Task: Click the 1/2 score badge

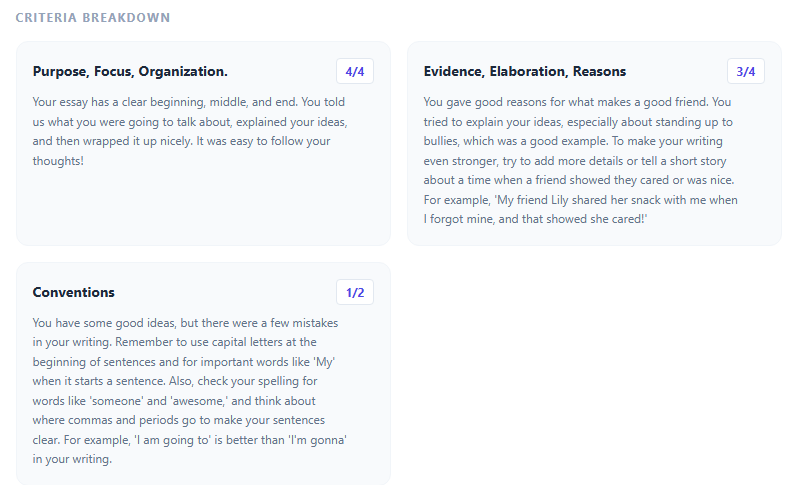Action: pyautogui.click(x=355, y=292)
